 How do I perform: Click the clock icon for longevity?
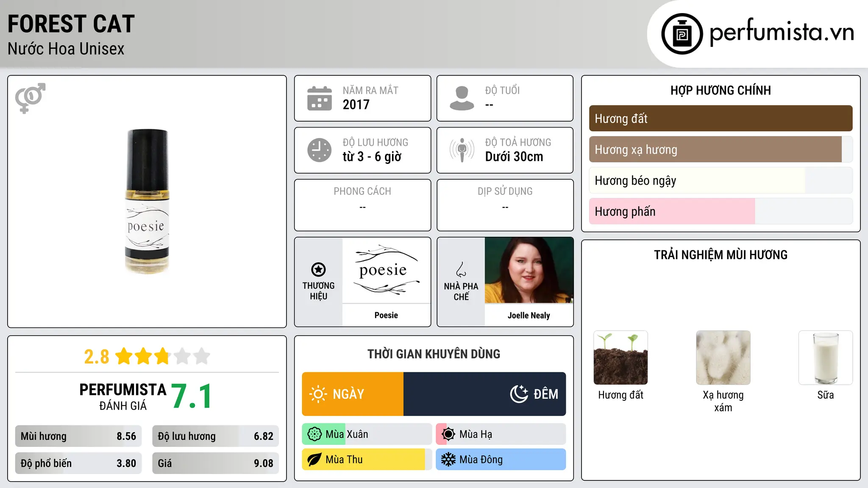[320, 150]
